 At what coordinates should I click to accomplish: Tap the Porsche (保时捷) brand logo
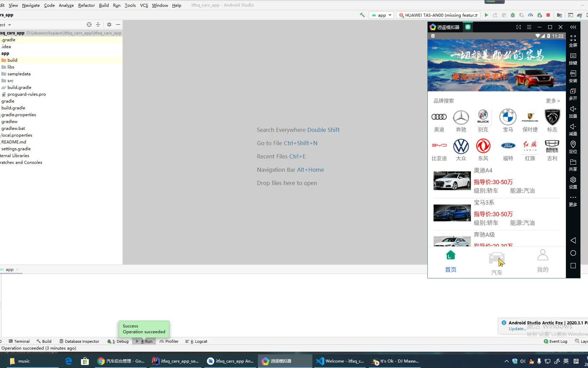pos(530,117)
